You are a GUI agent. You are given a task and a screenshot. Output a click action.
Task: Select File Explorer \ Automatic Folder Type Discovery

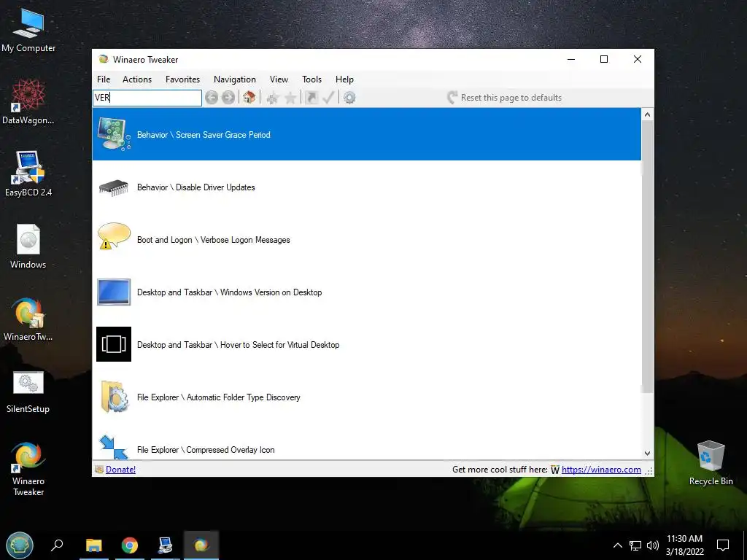pyautogui.click(x=367, y=397)
